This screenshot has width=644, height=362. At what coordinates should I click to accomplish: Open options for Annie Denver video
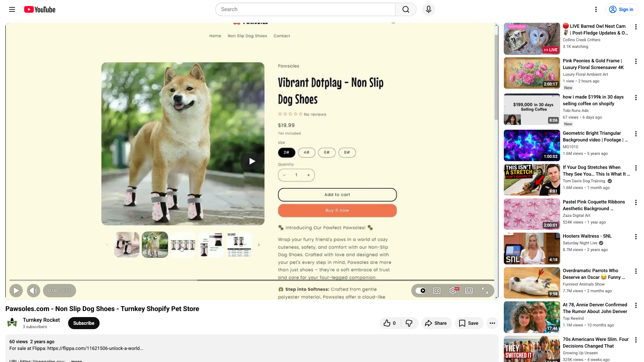coord(636,305)
